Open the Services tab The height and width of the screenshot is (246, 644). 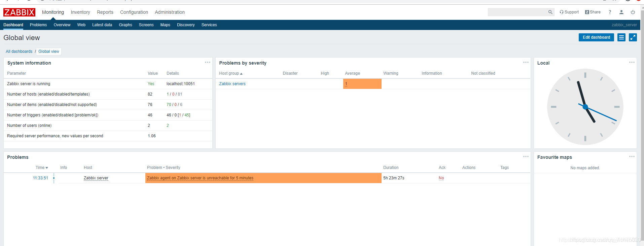click(209, 25)
